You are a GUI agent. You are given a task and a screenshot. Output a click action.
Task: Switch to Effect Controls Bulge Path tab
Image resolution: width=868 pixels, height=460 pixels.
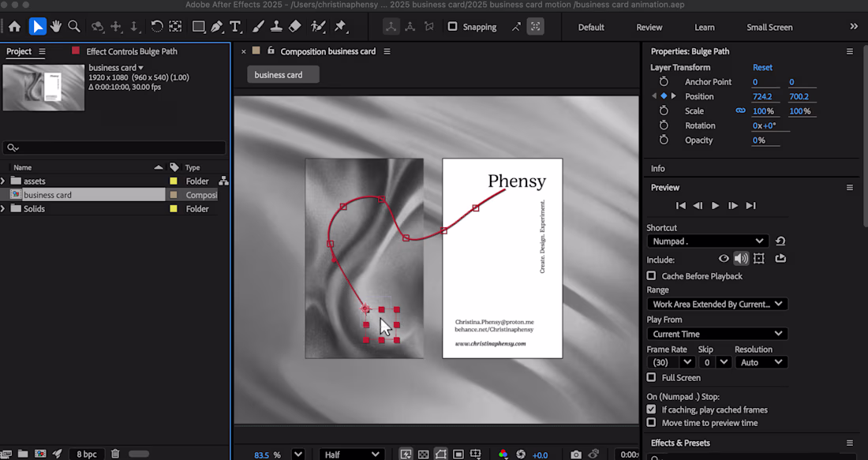point(131,51)
